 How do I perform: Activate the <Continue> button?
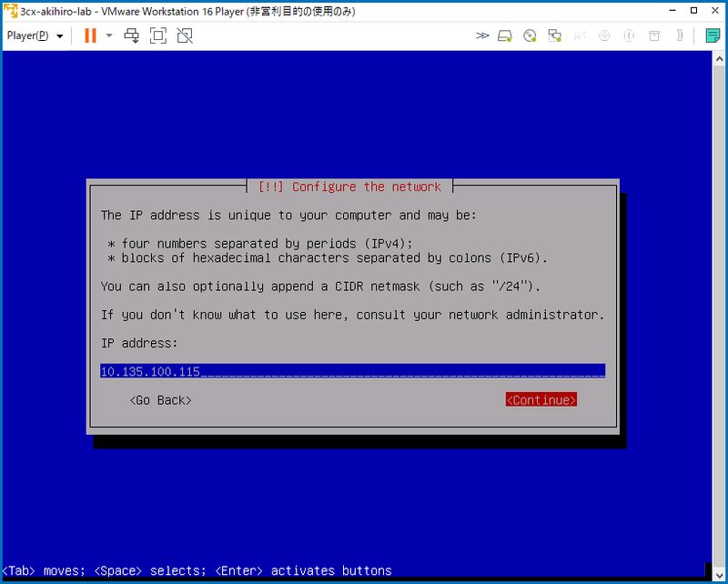[x=541, y=399]
